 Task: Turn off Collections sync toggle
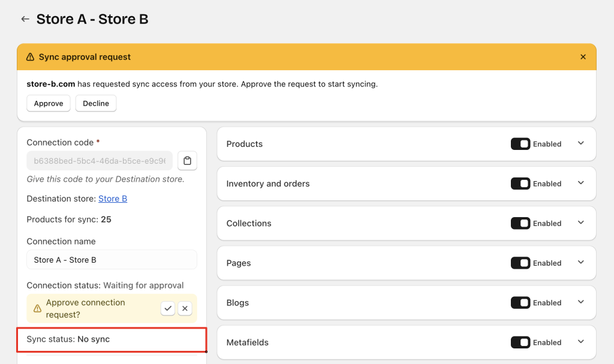click(x=520, y=223)
